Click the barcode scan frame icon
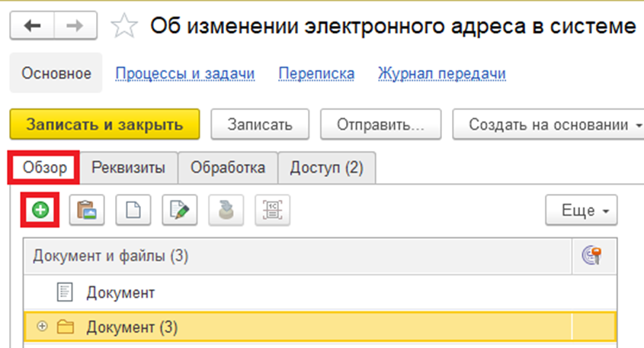644x348 pixels. (x=272, y=210)
